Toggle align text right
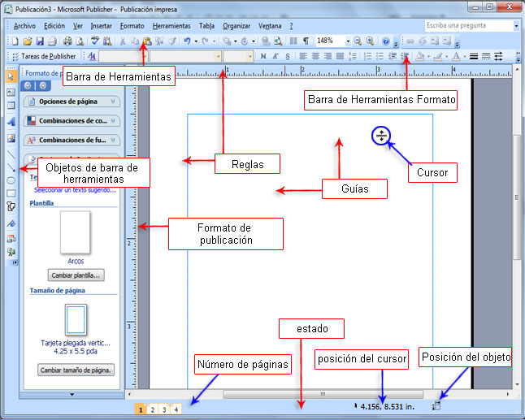Image resolution: width=525 pixels, height=420 pixels. coord(328,56)
